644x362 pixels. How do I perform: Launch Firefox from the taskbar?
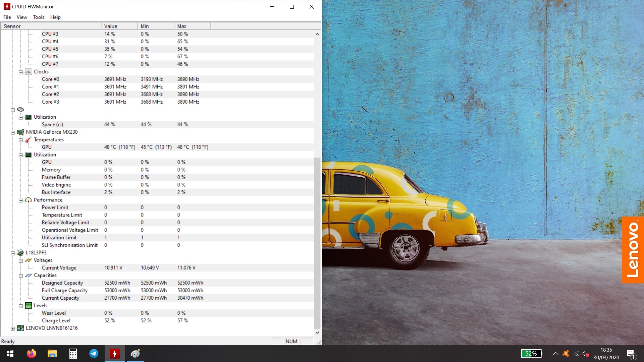32,354
